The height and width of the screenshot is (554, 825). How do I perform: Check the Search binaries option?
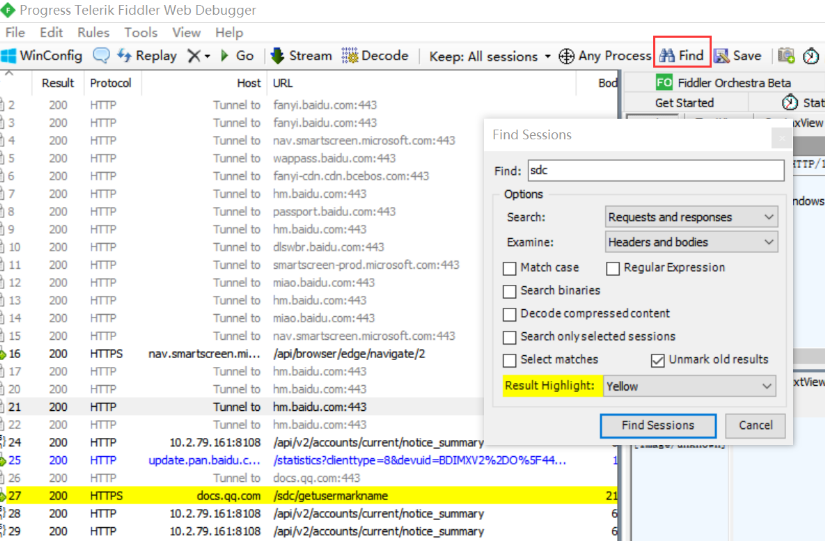click(x=509, y=291)
